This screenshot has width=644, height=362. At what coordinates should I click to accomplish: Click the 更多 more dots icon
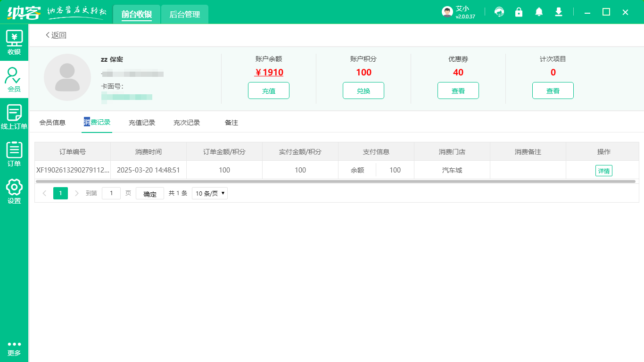[14, 348]
